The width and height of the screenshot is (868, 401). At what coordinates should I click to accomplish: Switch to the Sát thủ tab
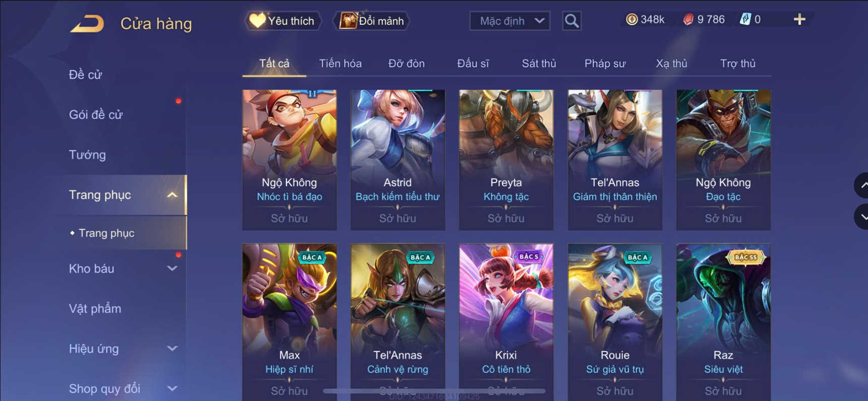point(539,63)
